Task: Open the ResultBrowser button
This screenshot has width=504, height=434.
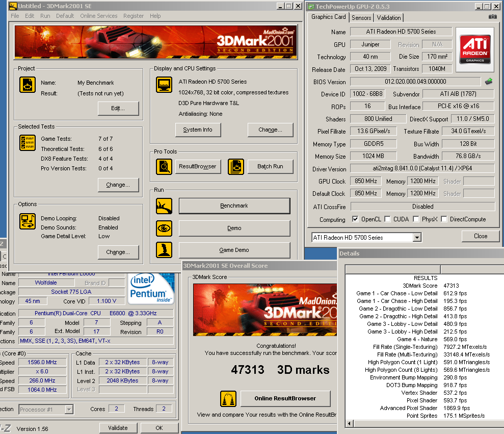Action: [x=198, y=166]
